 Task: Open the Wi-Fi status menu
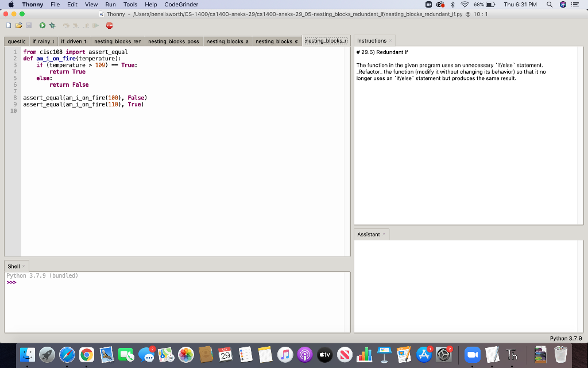(x=465, y=5)
